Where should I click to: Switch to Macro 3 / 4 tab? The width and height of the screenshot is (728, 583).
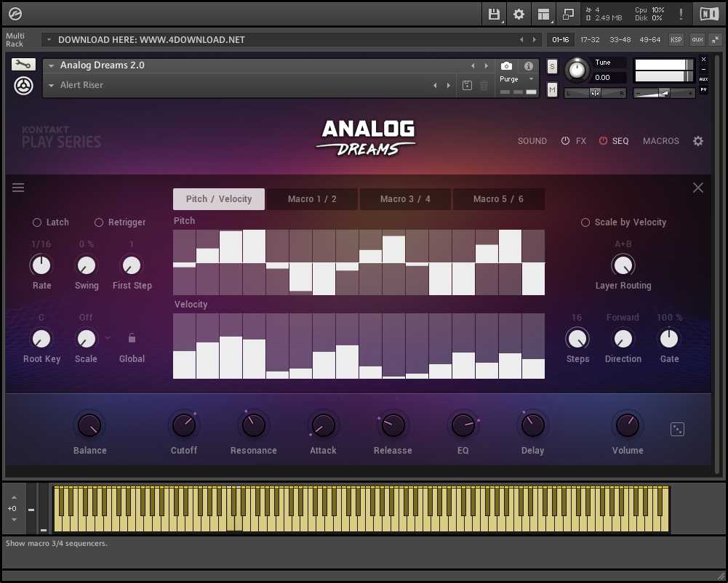(405, 199)
